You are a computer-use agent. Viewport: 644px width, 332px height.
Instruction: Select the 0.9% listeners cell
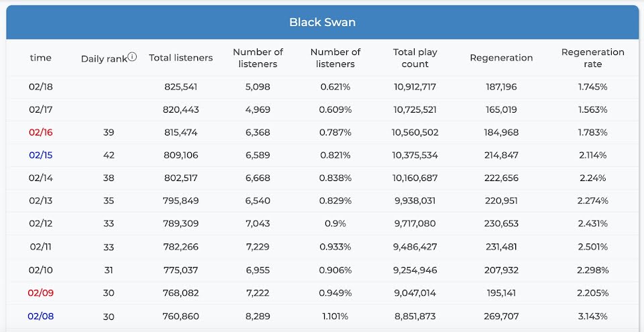click(x=335, y=223)
